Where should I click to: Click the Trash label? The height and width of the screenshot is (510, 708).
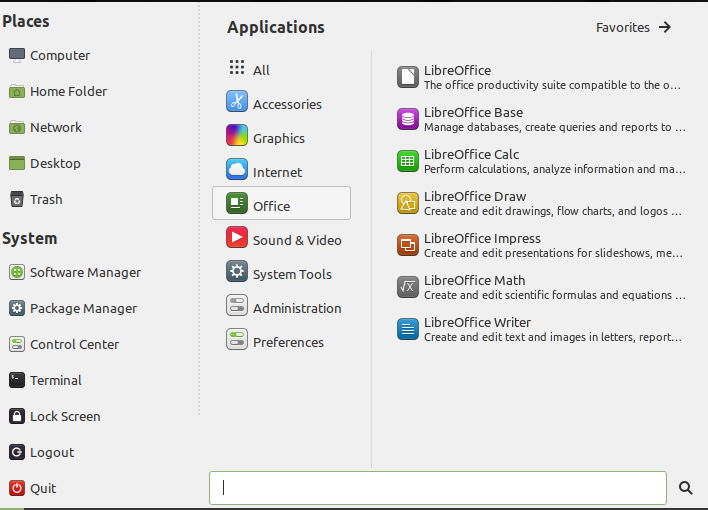pyautogui.click(x=46, y=200)
